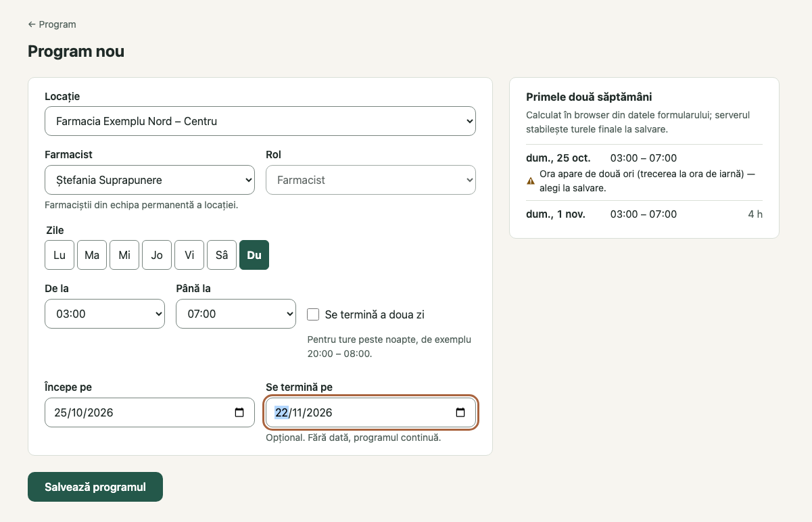The height and width of the screenshot is (522, 812).
Task: Open the Rol dropdown
Action: [371, 180]
